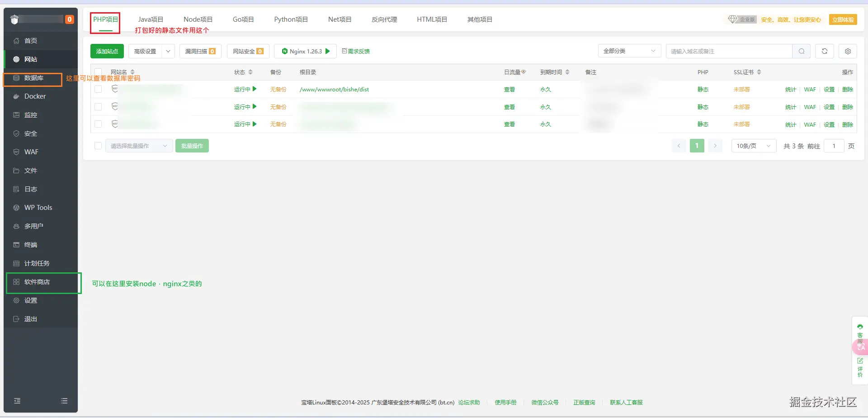The image size is (868, 418).
Task: Expand the Nginx 1.26.3 service control
Action: pos(306,51)
